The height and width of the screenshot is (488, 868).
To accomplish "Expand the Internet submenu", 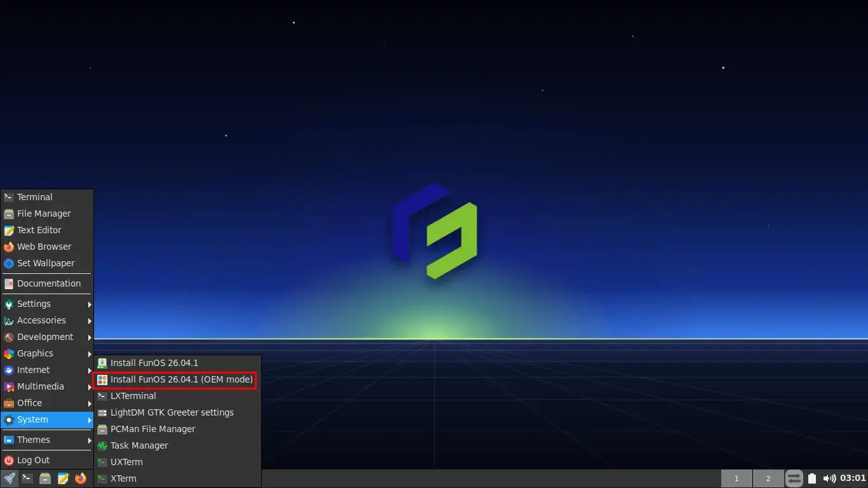I will 47,370.
